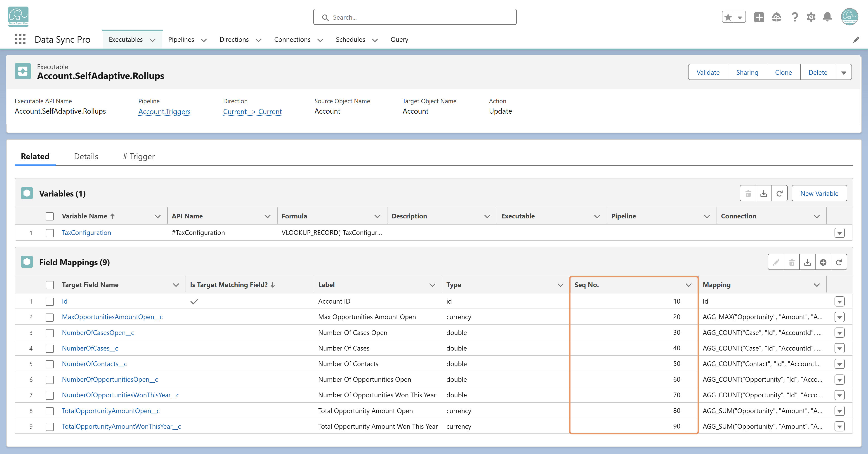Toggle the select-all Field Mappings checkbox

click(x=50, y=285)
